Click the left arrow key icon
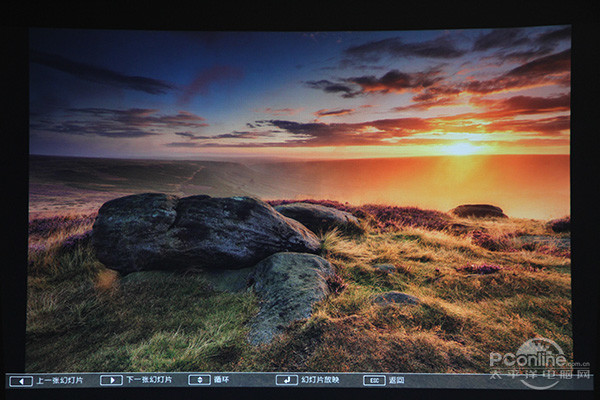This screenshot has width=600, height=400. click(20, 380)
